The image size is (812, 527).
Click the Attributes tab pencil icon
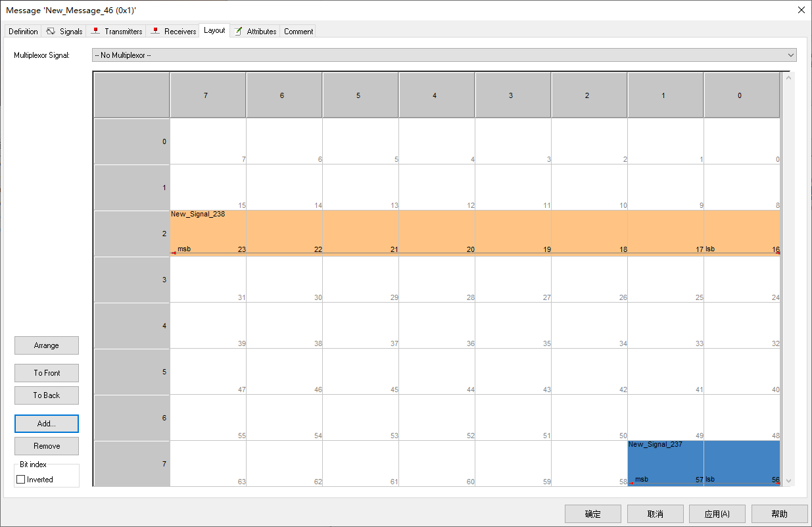[x=239, y=31]
